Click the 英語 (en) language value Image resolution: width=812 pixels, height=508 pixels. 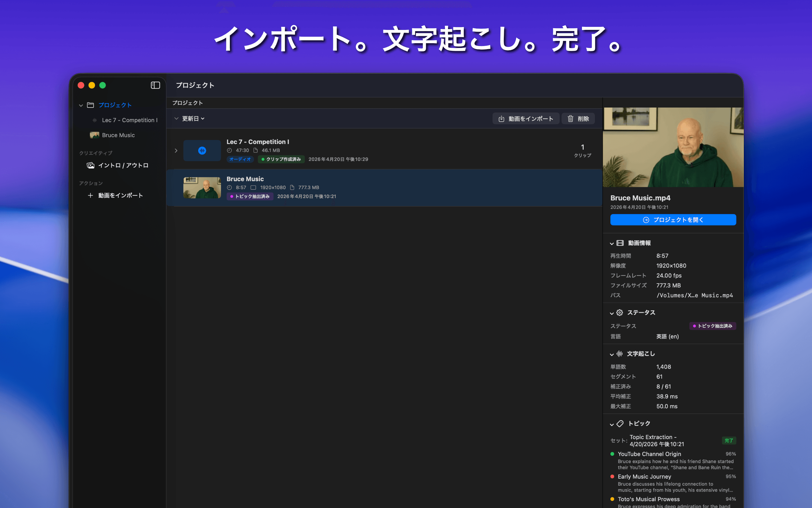point(667,336)
